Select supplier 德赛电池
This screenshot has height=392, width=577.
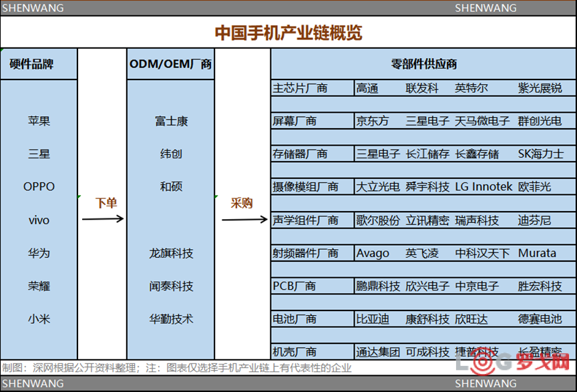[540, 319]
